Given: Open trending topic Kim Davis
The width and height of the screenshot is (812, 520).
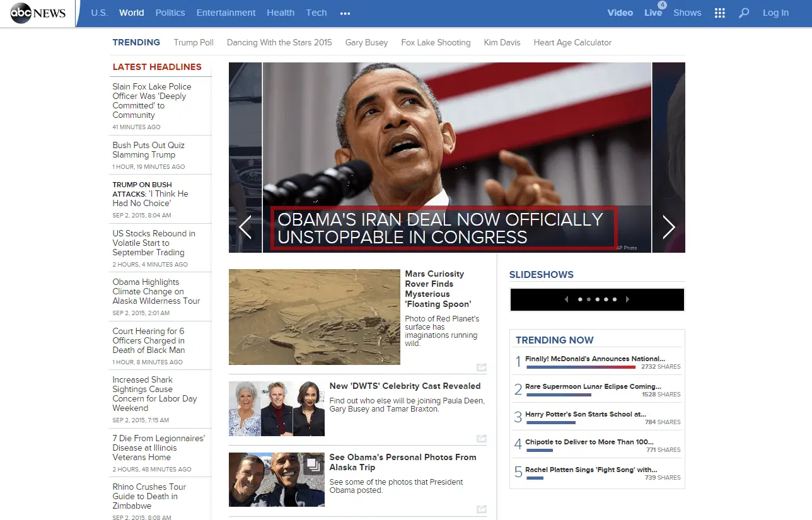Looking at the screenshot, I should 502,42.
